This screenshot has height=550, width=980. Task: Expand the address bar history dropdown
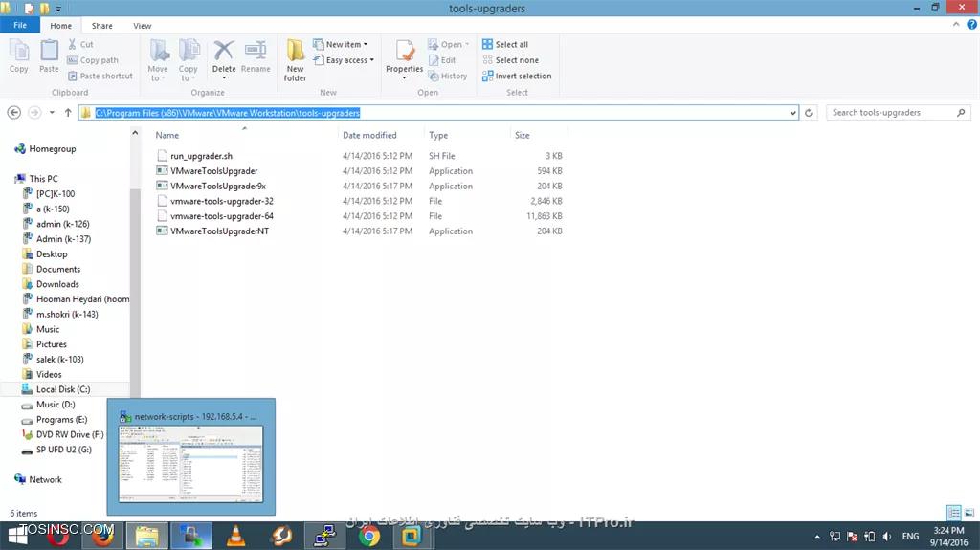(792, 113)
